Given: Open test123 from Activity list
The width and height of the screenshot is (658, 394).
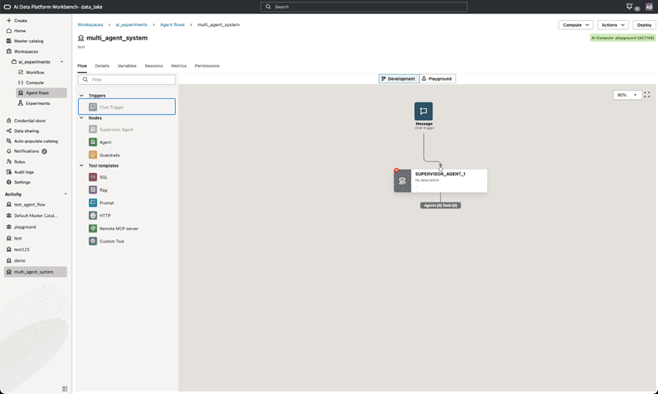Looking at the screenshot, I should tap(18, 249).
